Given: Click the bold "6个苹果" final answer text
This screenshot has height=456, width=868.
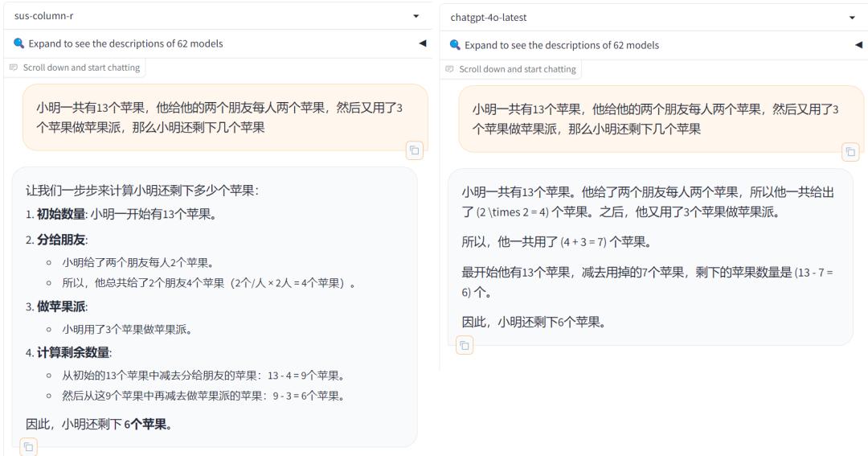Looking at the screenshot, I should [146, 423].
